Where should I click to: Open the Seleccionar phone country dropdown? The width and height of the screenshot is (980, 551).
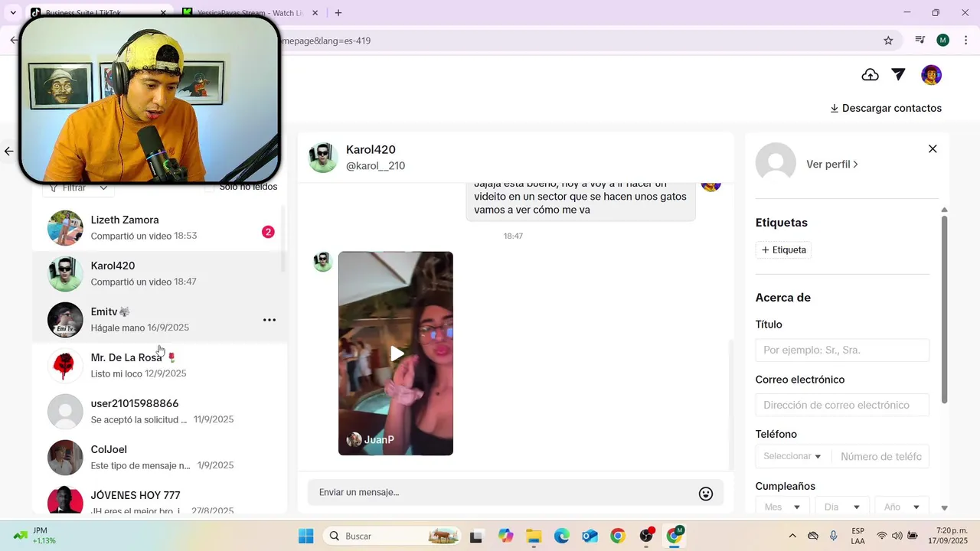(x=793, y=456)
